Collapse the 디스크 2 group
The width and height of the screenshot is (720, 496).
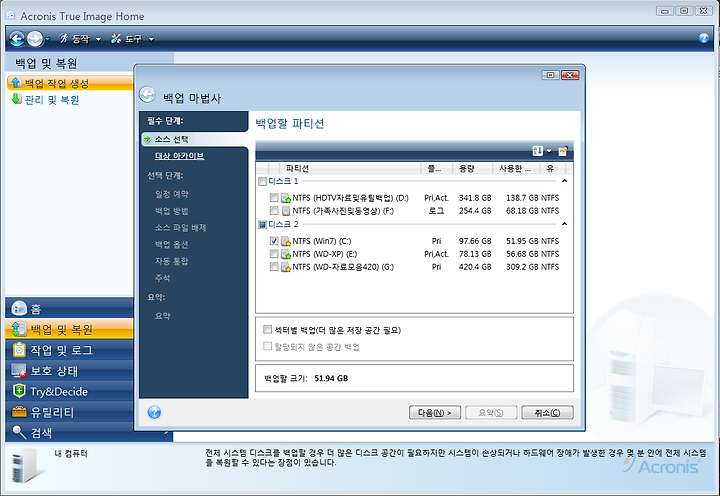click(564, 224)
